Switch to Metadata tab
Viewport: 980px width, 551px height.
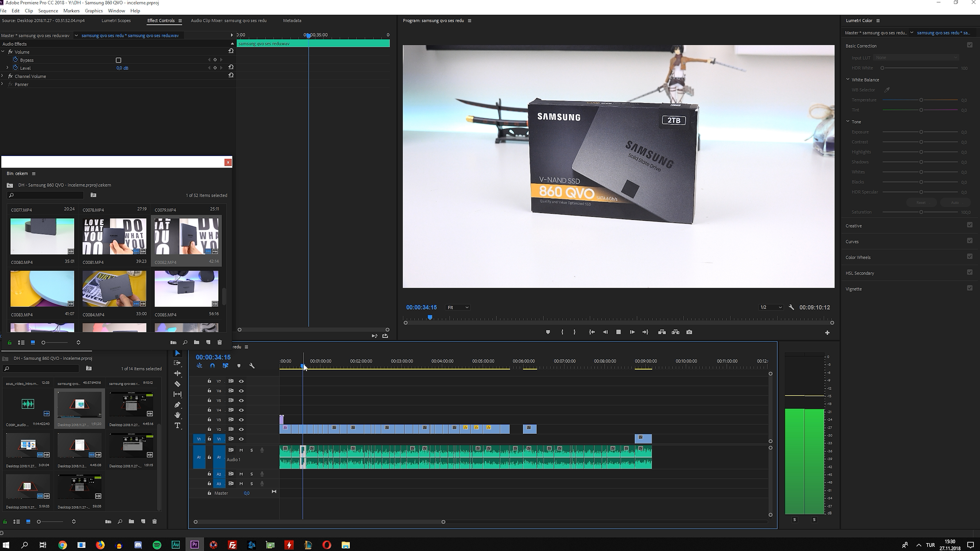click(x=292, y=20)
